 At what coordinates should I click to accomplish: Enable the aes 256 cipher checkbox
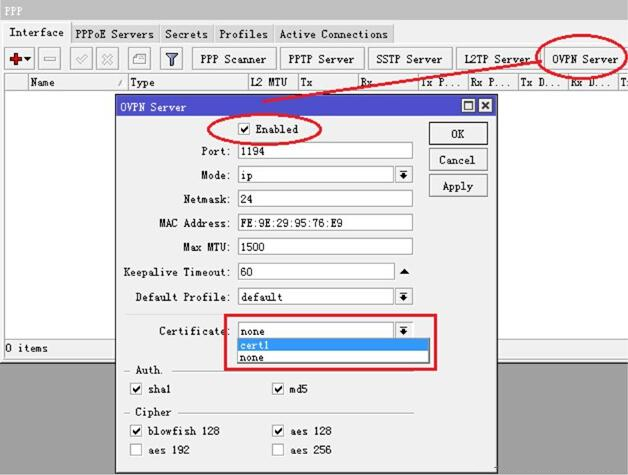click(x=278, y=451)
